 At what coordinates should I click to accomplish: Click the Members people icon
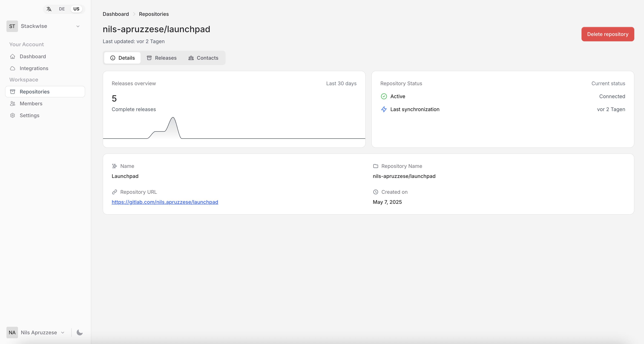click(13, 104)
